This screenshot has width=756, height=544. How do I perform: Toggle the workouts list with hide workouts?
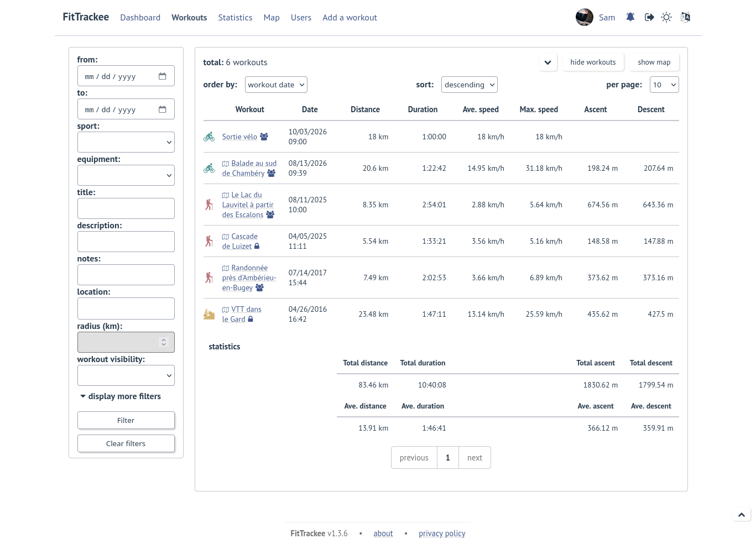[x=593, y=62]
